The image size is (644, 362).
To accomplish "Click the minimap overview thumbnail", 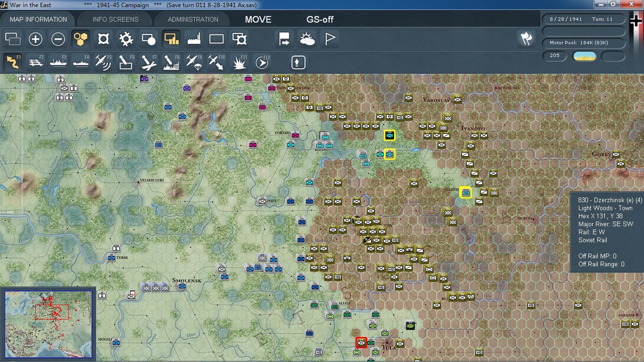I will click(49, 325).
